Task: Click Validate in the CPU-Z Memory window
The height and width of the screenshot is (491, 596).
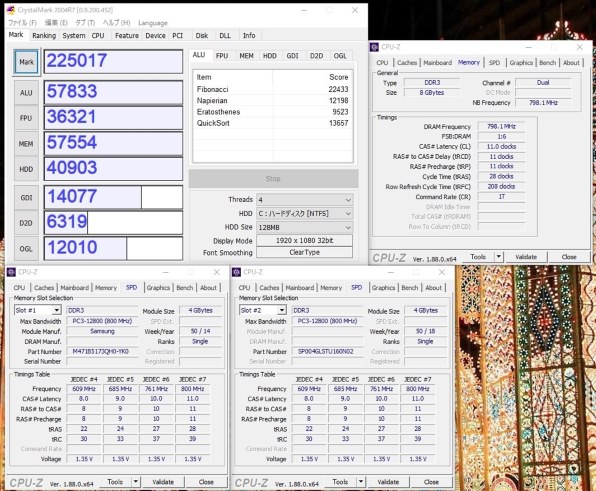Action: coord(526,257)
